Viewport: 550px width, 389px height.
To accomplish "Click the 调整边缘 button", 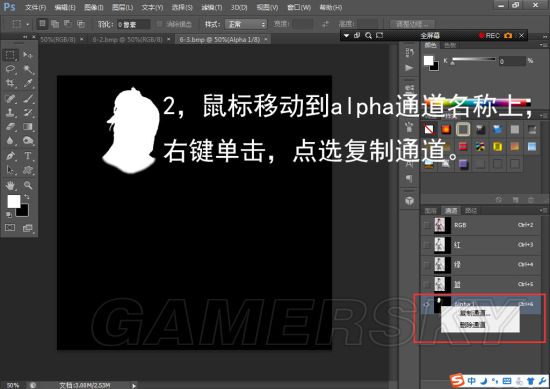I will click(412, 24).
